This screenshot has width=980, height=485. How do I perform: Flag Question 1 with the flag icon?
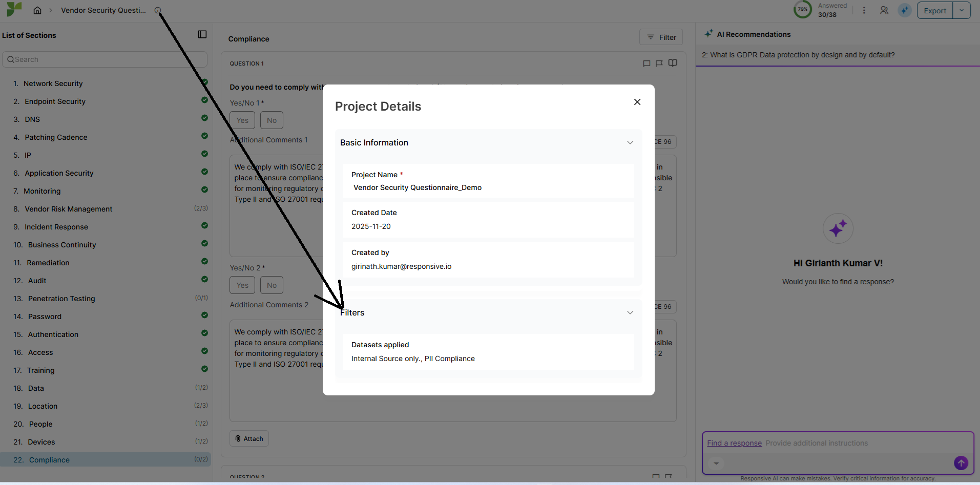click(x=659, y=64)
